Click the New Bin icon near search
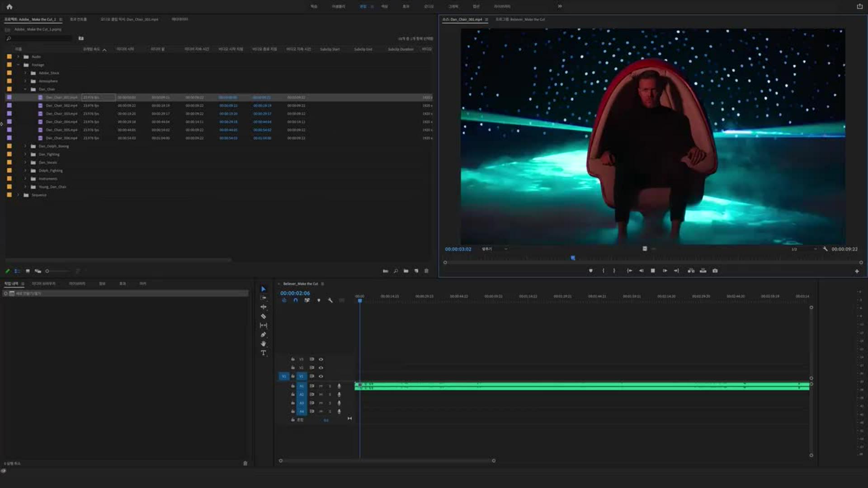 point(81,38)
